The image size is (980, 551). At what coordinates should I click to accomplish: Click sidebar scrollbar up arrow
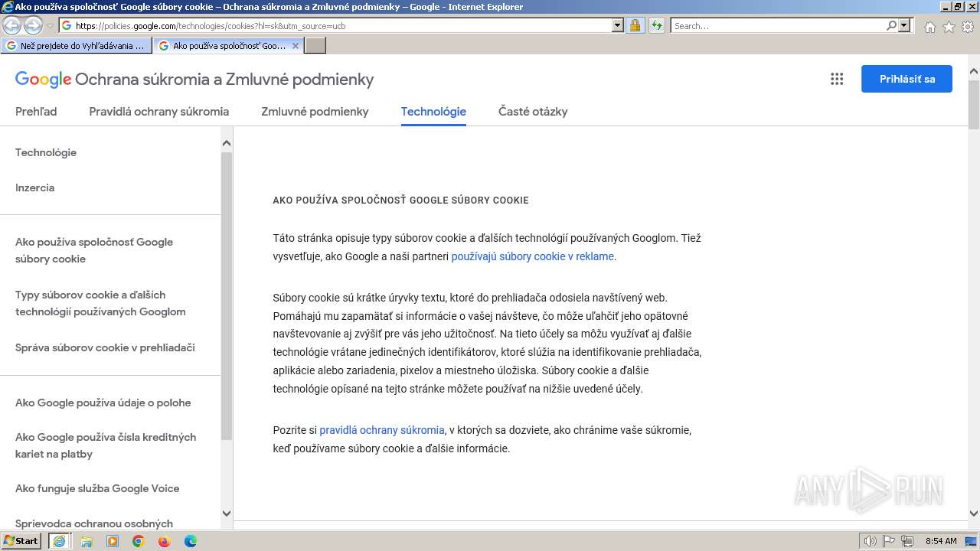227,143
